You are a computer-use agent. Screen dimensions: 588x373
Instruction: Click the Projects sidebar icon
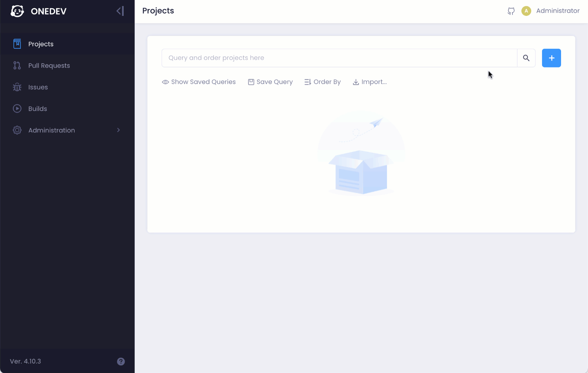pyautogui.click(x=17, y=44)
